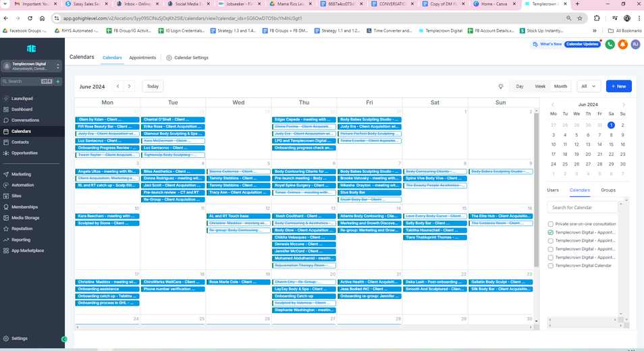
Task: Open Reporting in the sidebar
Action: [x=20, y=240]
